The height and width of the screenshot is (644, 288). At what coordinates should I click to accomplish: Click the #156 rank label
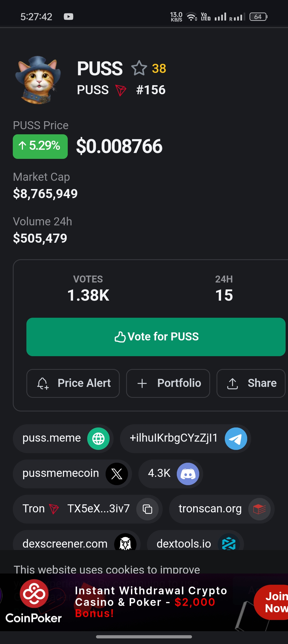pyautogui.click(x=151, y=90)
